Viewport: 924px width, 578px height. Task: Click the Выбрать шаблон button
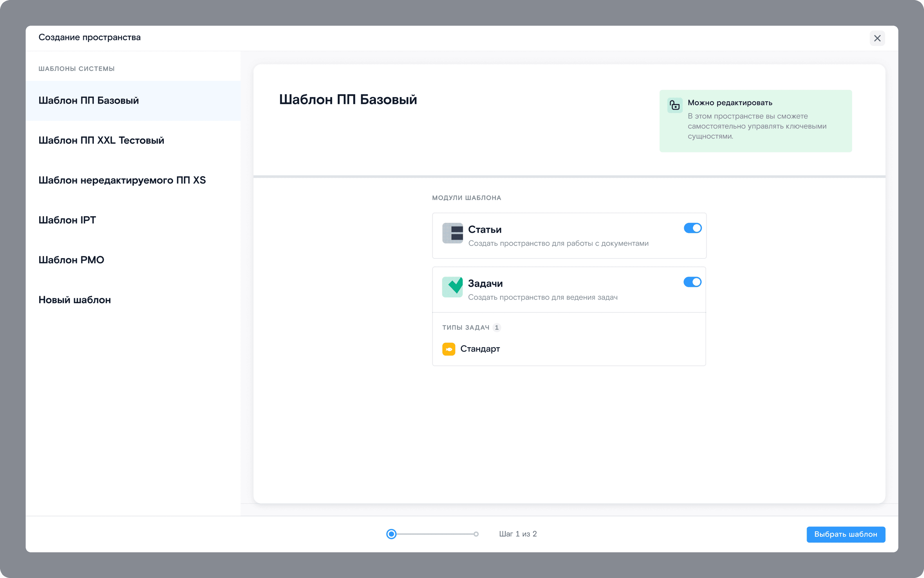[846, 534]
